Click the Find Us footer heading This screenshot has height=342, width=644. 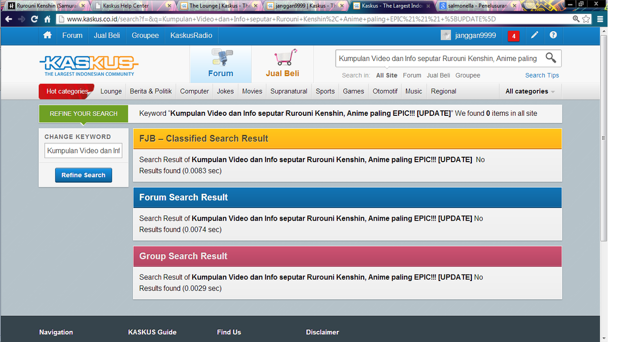[229, 332]
